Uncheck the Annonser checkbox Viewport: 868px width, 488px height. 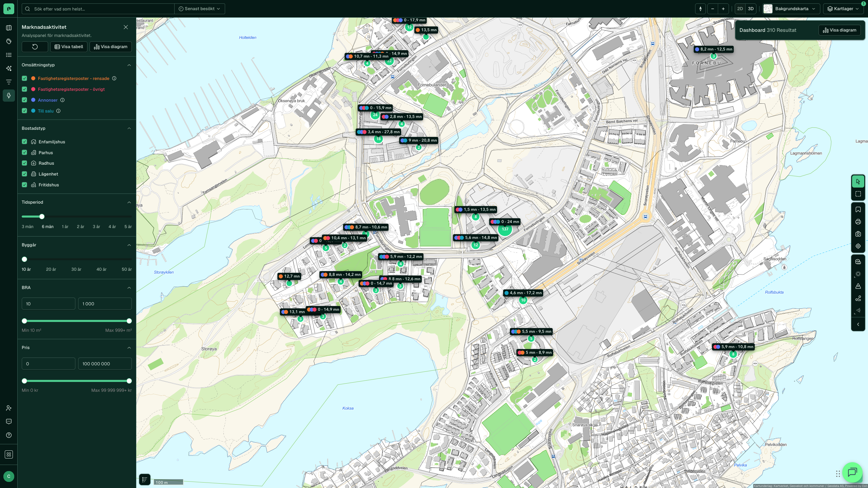point(24,100)
